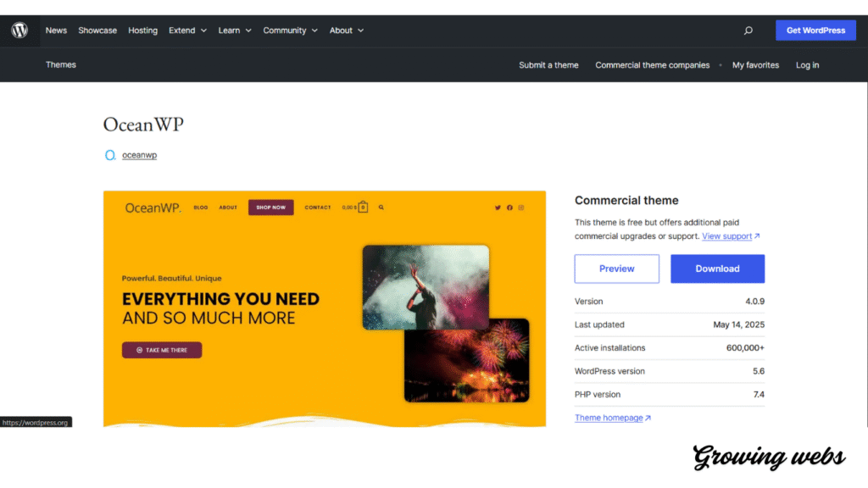
Task: Open the shopping cart in the OceanWP demo
Action: (x=362, y=206)
